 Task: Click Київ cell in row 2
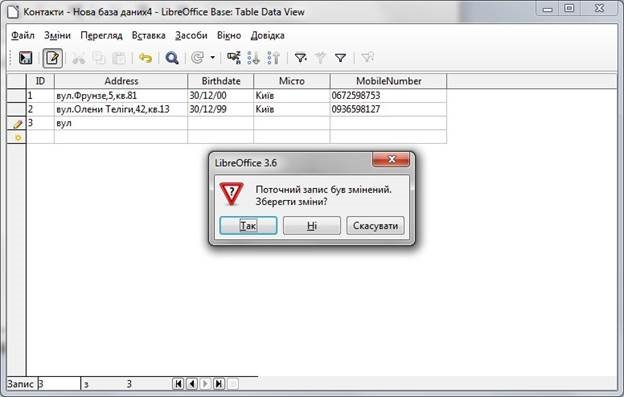tap(292, 109)
